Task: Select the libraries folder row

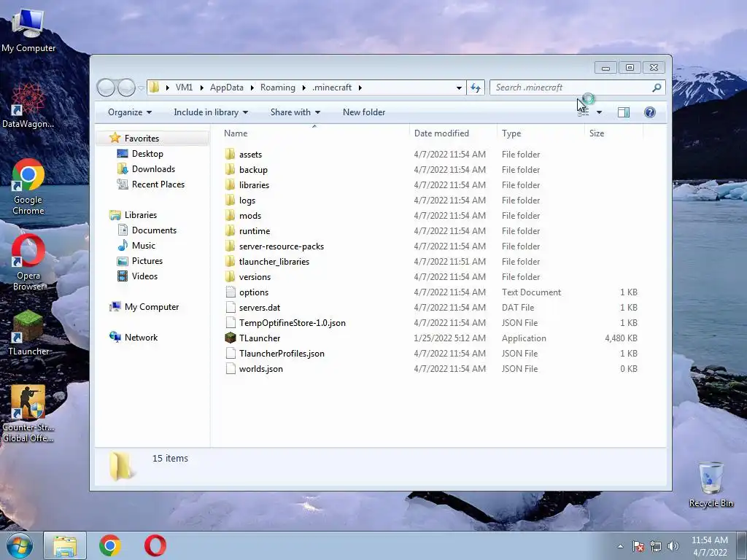Action: (x=431, y=184)
